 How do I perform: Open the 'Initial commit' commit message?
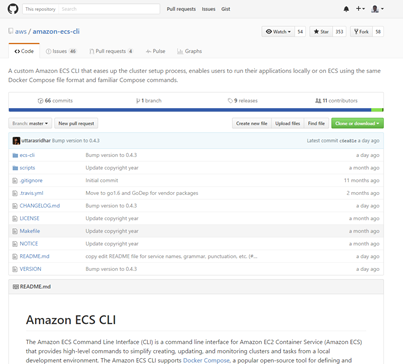pos(102,181)
